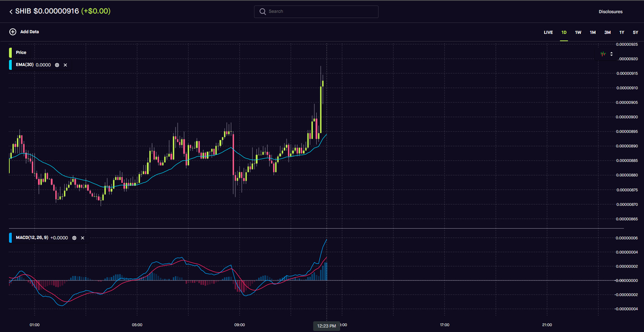Image resolution: width=644 pixels, height=332 pixels.
Task: Click the MACD 0.00000006 axis label
Action: point(627,238)
